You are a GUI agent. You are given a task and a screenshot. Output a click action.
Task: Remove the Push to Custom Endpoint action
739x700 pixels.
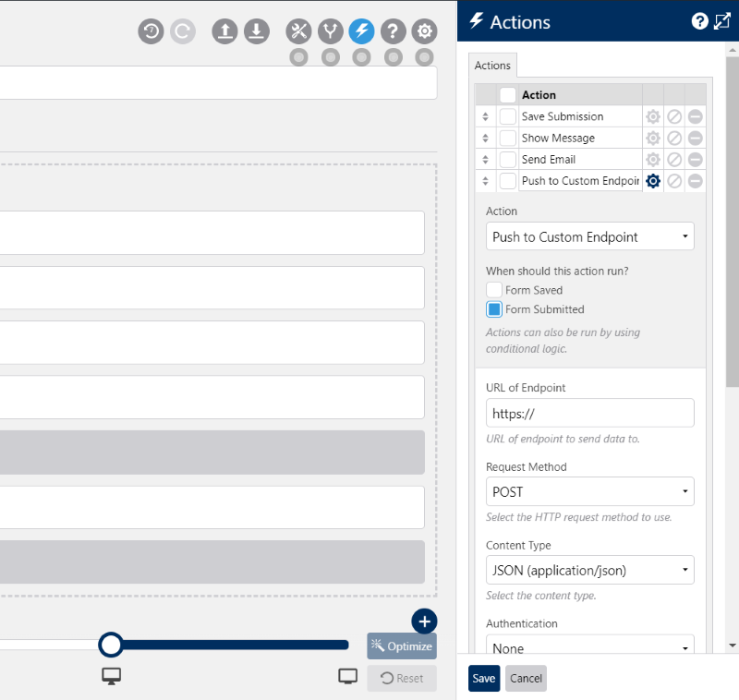pos(696,181)
